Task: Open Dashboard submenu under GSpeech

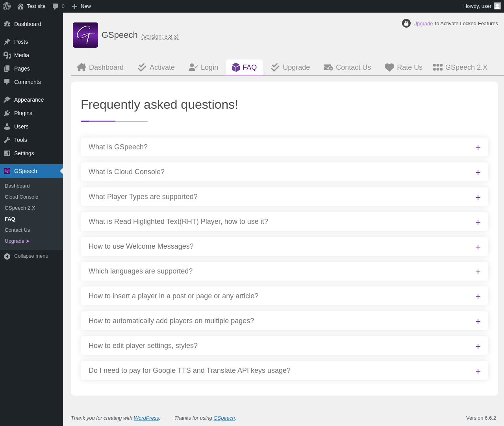Action: click(x=17, y=186)
